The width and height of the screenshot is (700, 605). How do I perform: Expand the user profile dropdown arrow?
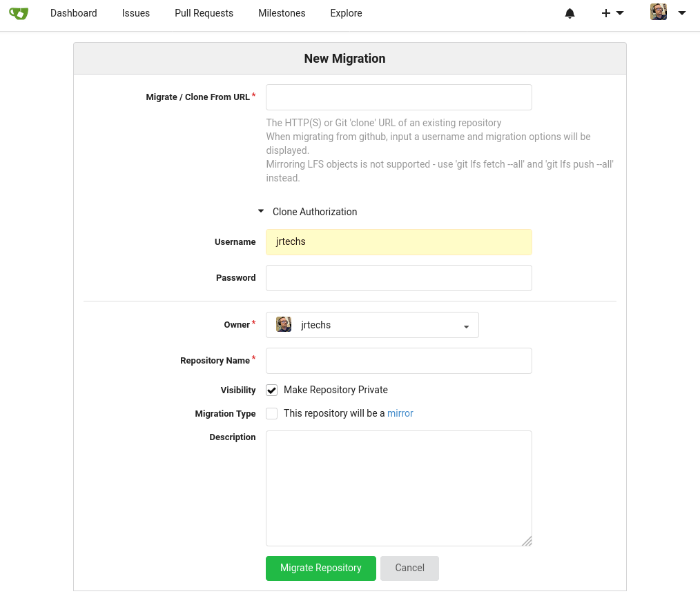[x=682, y=13]
